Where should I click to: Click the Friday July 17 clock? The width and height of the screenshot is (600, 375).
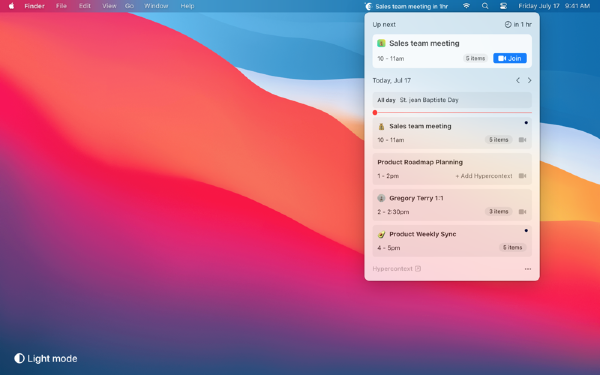click(554, 6)
